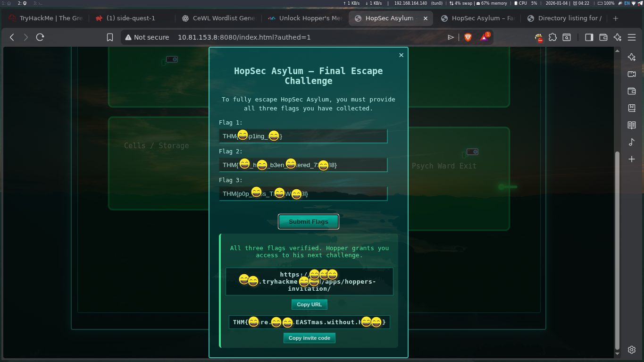Reload the current page
Screen dimensions: 644x362
(40, 37)
